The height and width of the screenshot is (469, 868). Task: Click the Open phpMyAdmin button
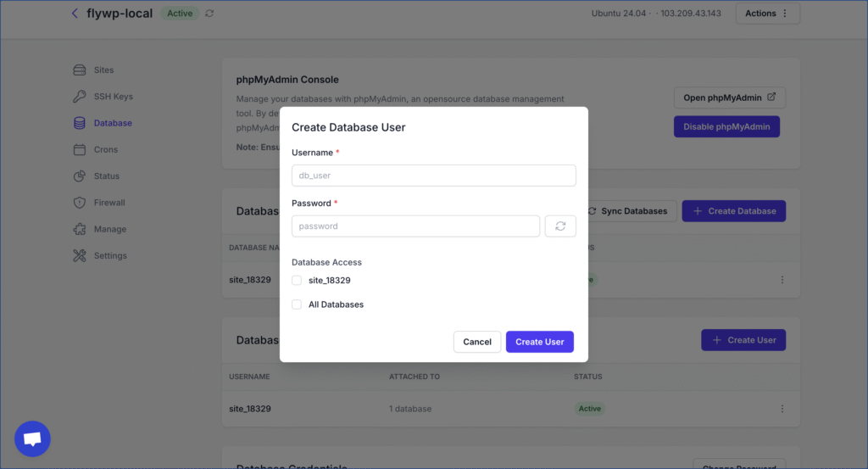pyautogui.click(x=729, y=98)
